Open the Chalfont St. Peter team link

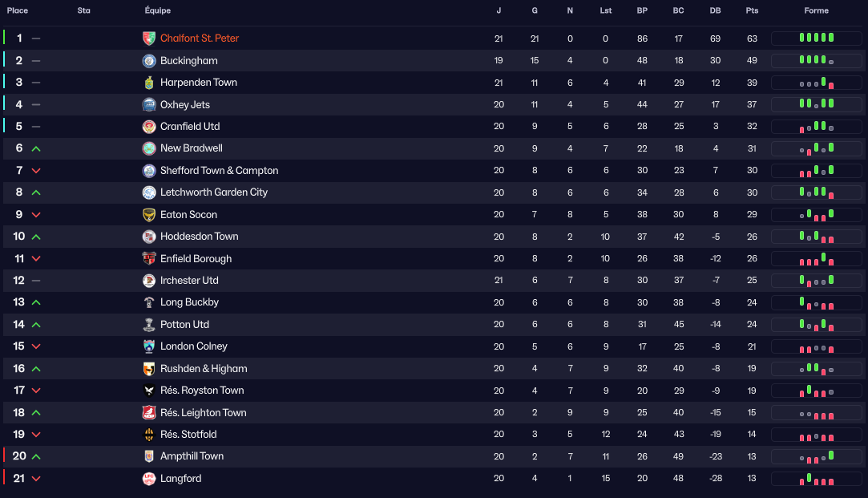coord(200,38)
